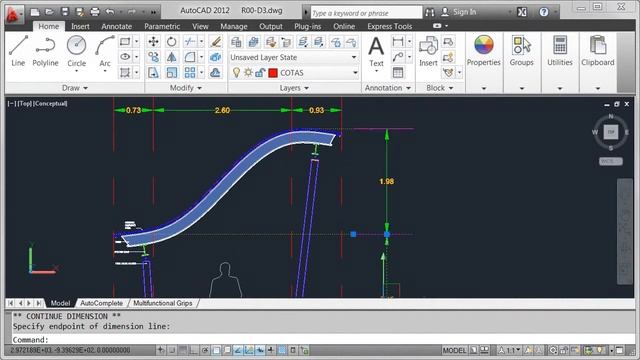Toggle MODEL space button in status bar
Viewport: 640px width, 360px height.
click(x=454, y=350)
